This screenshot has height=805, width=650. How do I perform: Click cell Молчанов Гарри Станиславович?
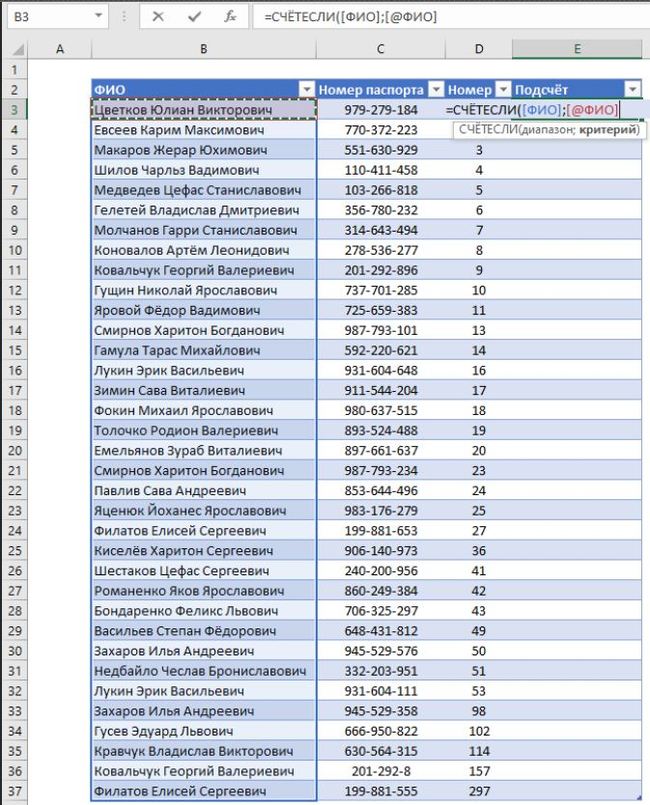pos(204,230)
